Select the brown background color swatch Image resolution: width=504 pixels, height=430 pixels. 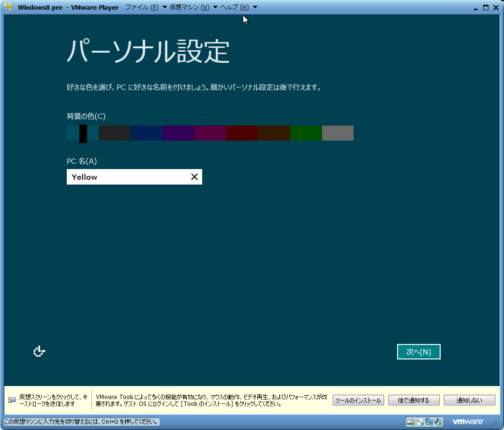[x=274, y=133]
